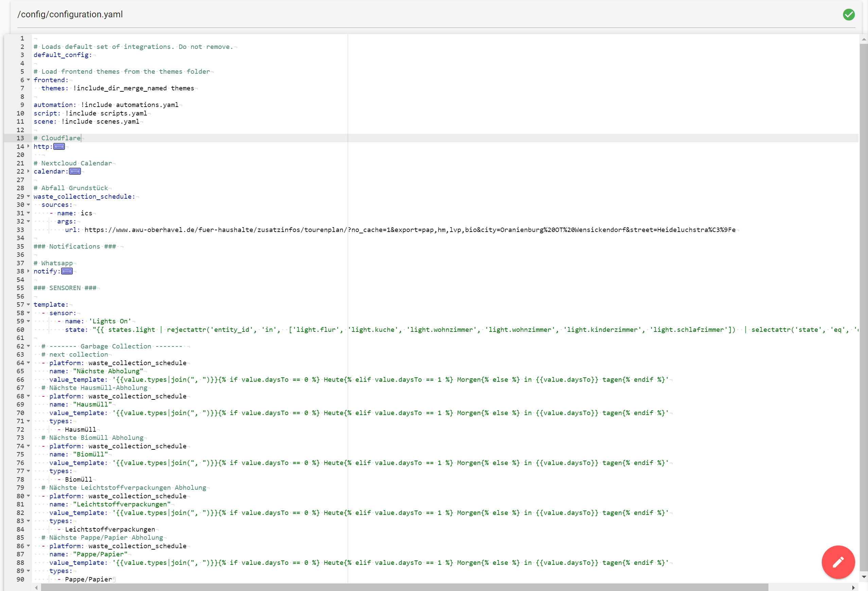Expand the folded notify: block at line 38

[29, 271]
